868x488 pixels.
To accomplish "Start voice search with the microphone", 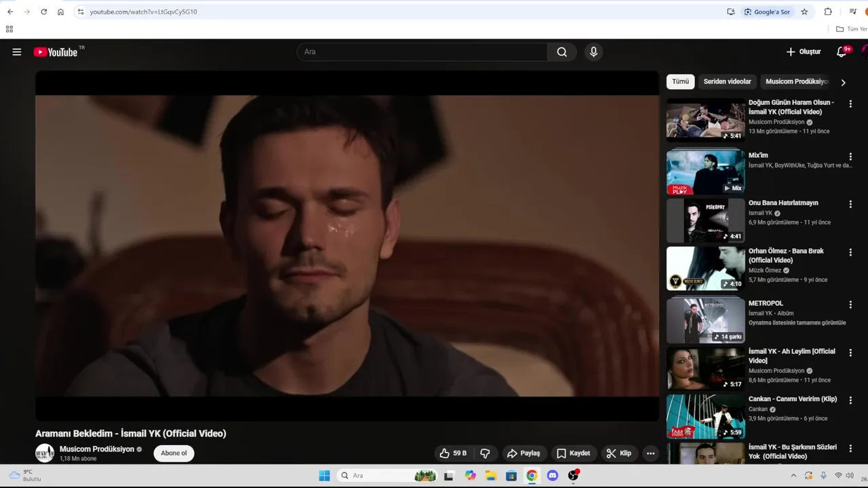I will coord(593,52).
